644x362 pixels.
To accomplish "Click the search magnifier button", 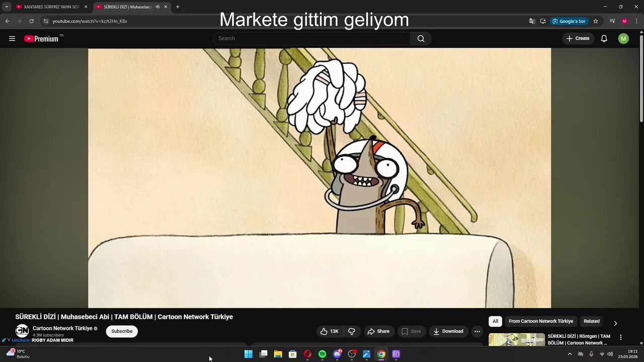I will pos(421,39).
